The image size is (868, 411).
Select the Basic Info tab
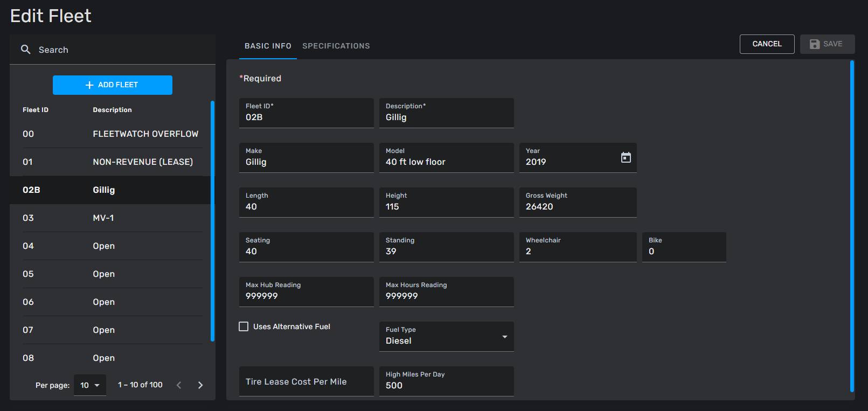click(x=268, y=46)
